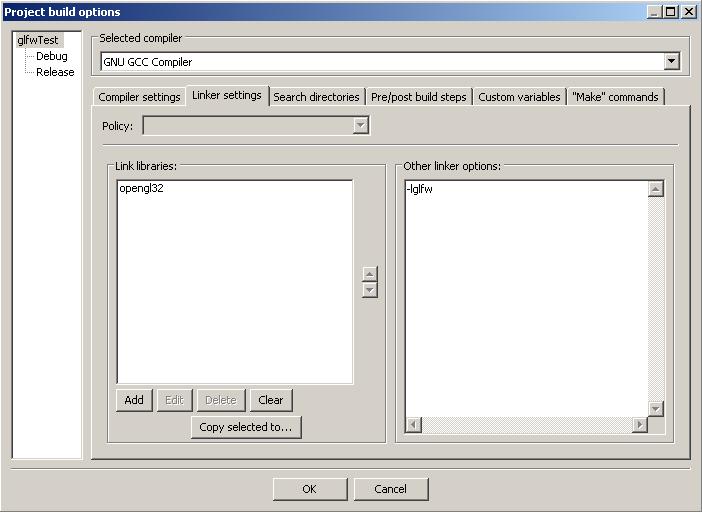Click the Delete library button
The width and height of the screenshot is (702, 512).
[221, 400]
